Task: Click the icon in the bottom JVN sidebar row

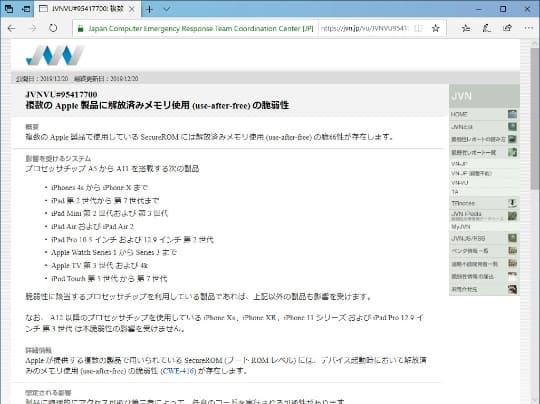Action: tap(512, 289)
